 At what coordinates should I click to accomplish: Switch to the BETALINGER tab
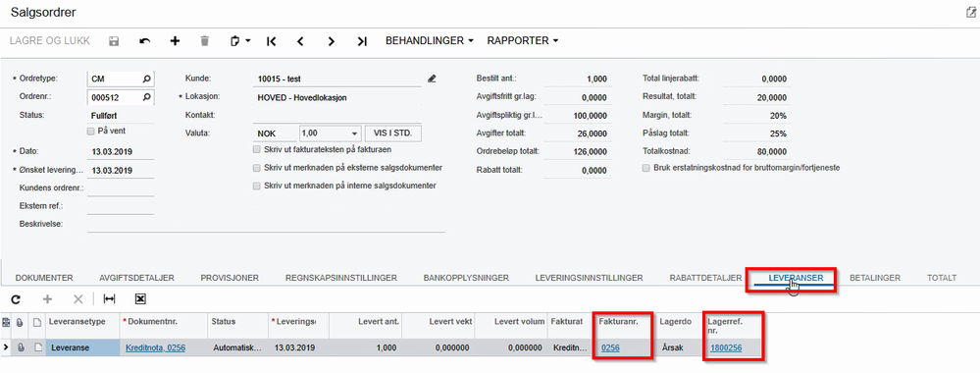(x=875, y=278)
